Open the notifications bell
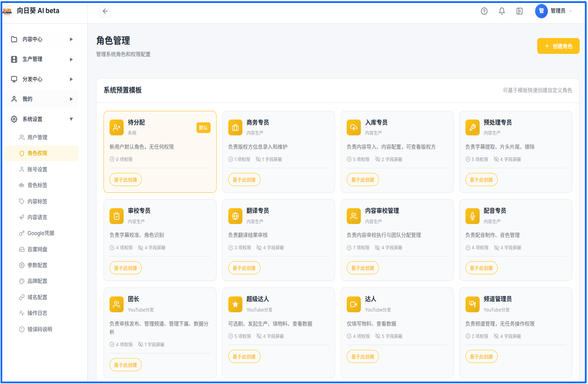 502,11
